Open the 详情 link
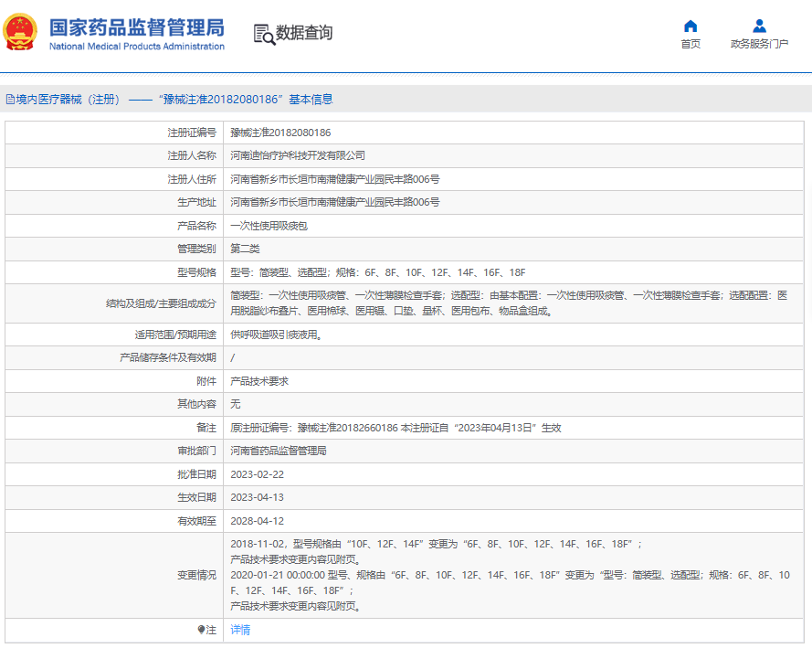812x648 pixels. click(x=240, y=630)
